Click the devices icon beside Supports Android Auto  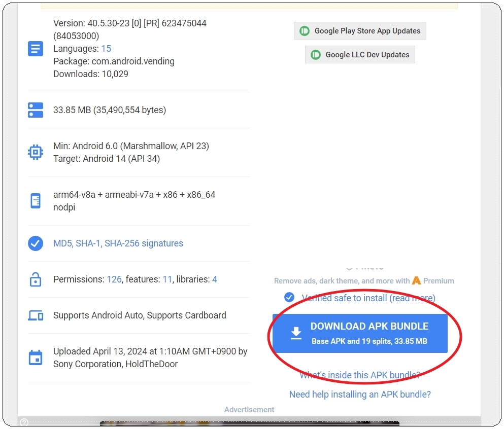point(36,315)
